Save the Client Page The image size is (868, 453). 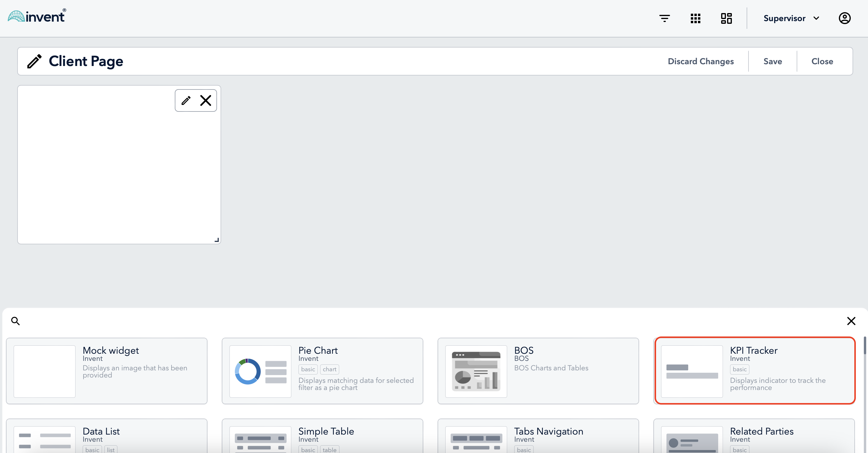773,61
